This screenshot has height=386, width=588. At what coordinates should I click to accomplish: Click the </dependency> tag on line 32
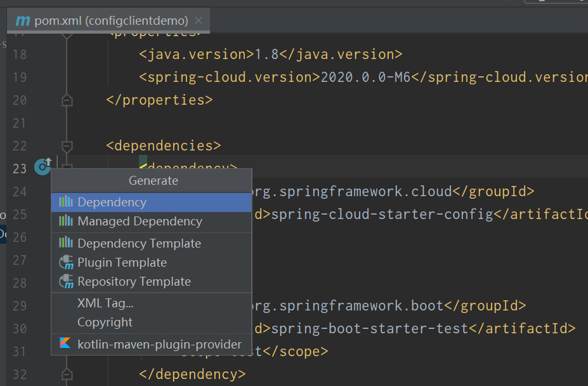click(x=192, y=375)
